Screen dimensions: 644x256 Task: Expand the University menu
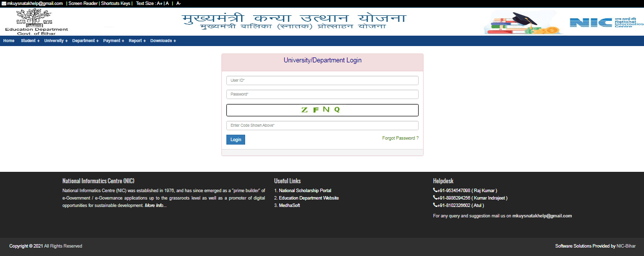point(56,41)
